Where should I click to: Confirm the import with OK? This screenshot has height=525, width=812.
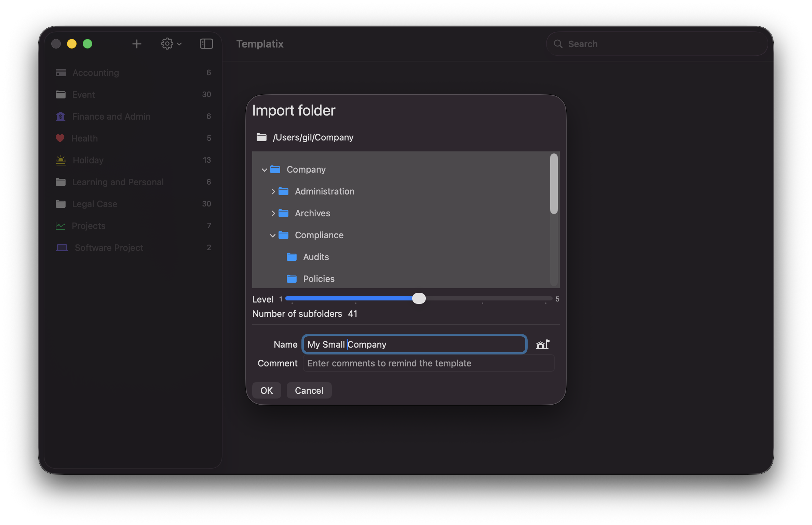pyautogui.click(x=267, y=390)
